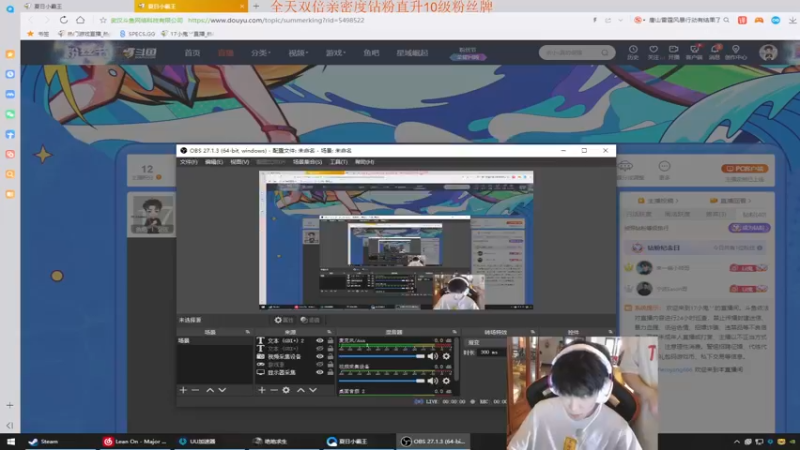This screenshot has height=450, width=800.
Task: Open the OBS Tools menu
Action: coord(338,162)
